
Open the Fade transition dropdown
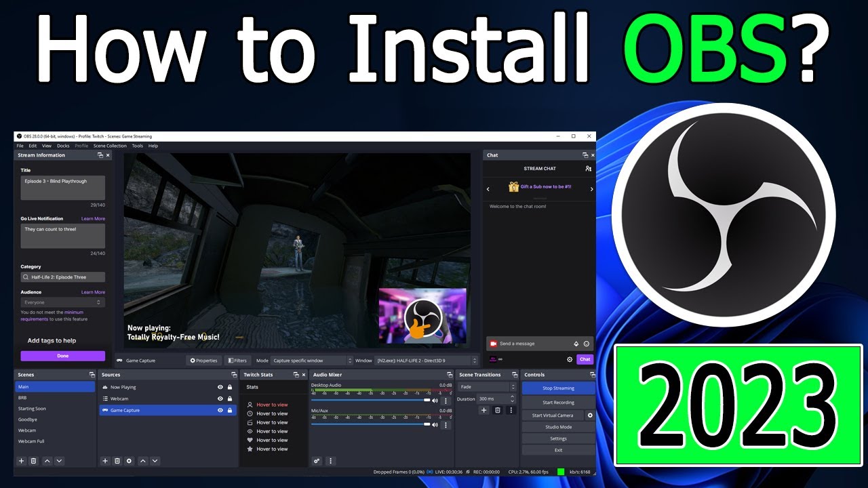coord(487,387)
